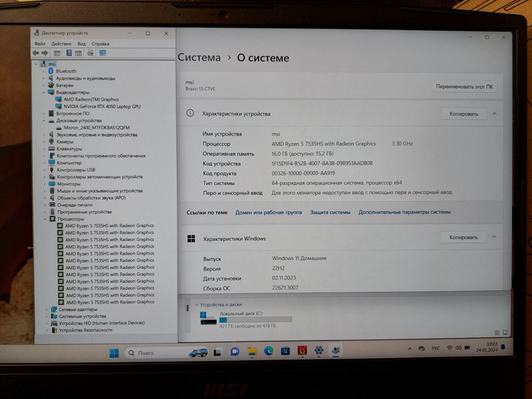Open the notification bell in the system tray
Screen dimensions: 532x399
pyautogui.click(x=503, y=347)
